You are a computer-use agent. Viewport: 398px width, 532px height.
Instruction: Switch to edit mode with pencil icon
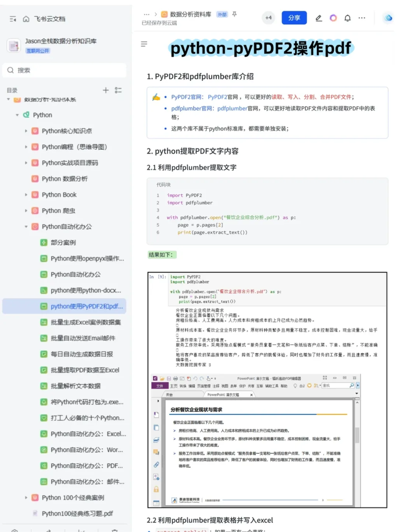[319, 18]
